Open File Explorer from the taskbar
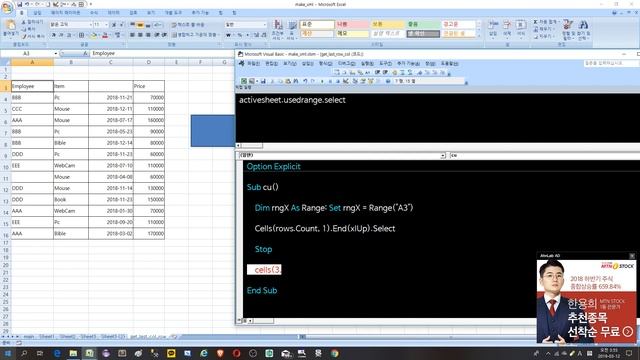The image size is (640, 360). pyautogui.click(x=73, y=353)
